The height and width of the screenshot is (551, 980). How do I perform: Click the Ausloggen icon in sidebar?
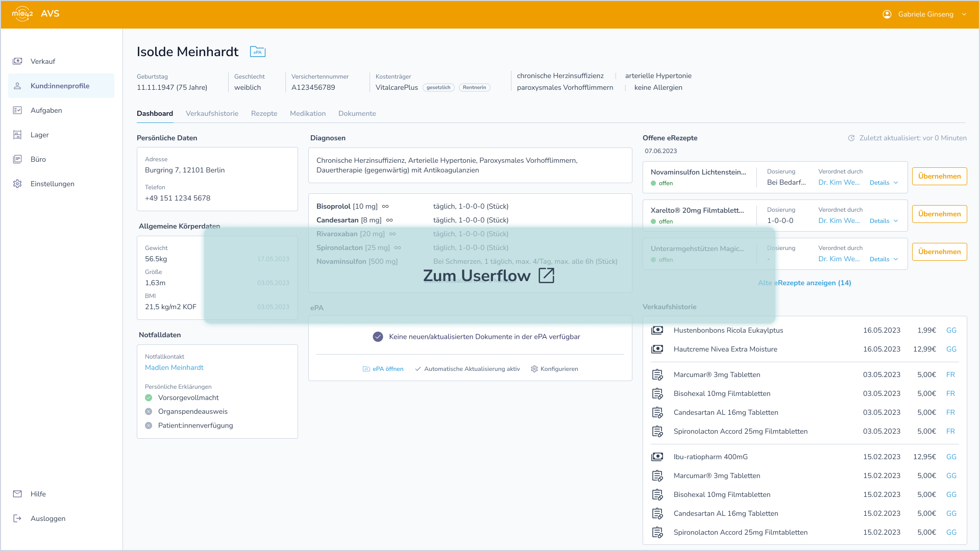coord(17,518)
